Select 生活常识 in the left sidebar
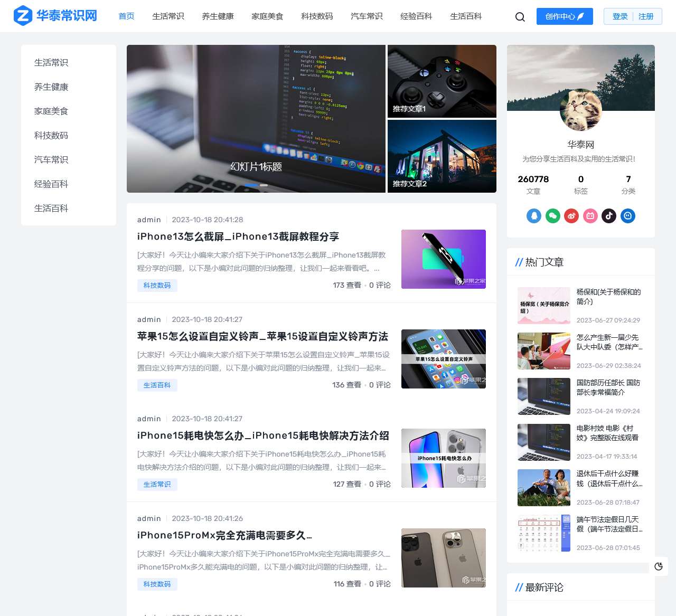Screen dimensions: 676x616 pyautogui.click(x=51, y=63)
